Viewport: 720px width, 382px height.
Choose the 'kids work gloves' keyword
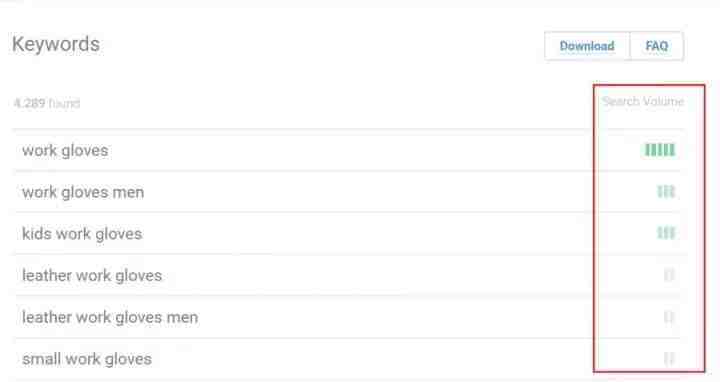82,234
